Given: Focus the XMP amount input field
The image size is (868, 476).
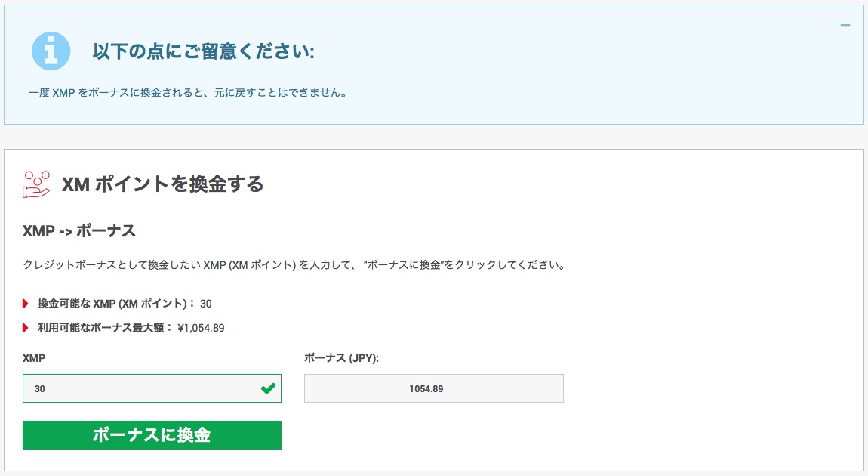Looking at the screenshot, I should 152,388.
